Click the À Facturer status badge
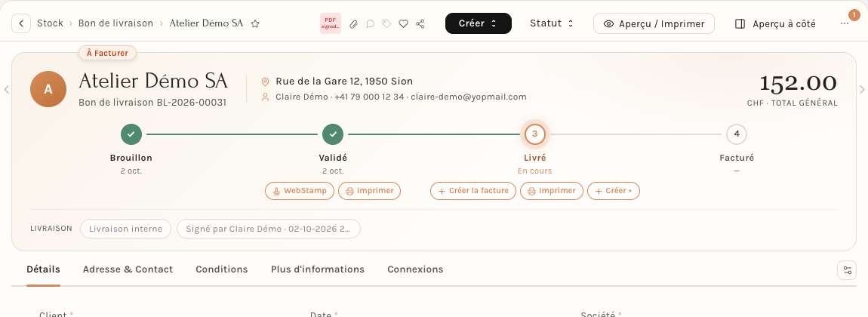 tap(107, 53)
